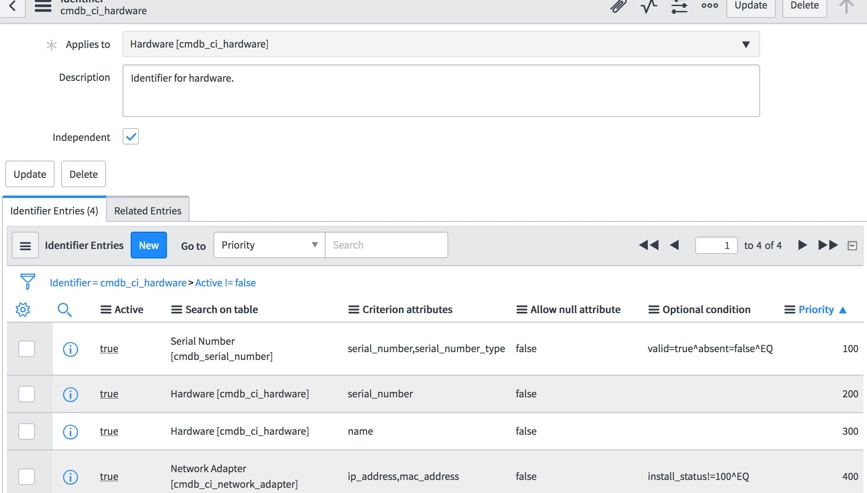The width and height of the screenshot is (867, 493).
Task: Click the priority value 100
Action: (850, 349)
